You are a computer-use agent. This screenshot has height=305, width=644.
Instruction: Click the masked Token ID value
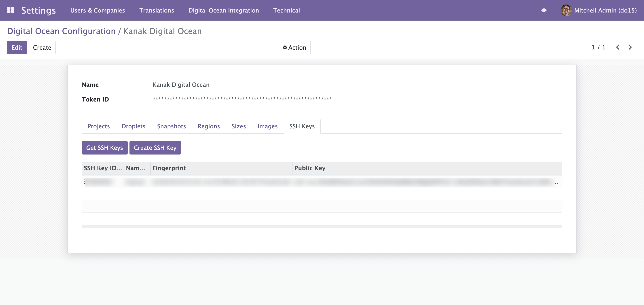click(x=242, y=99)
